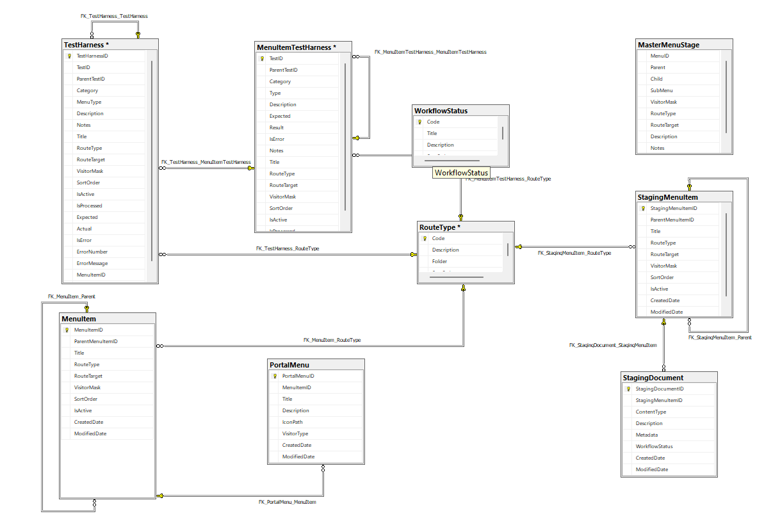Select the MasterMenuStage table header
Viewport: 764px width, 532px height.
(x=684, y=45)
